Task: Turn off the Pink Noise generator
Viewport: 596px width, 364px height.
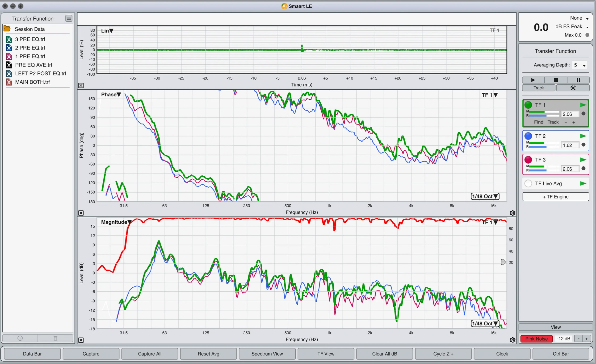Action: (536, 339)
